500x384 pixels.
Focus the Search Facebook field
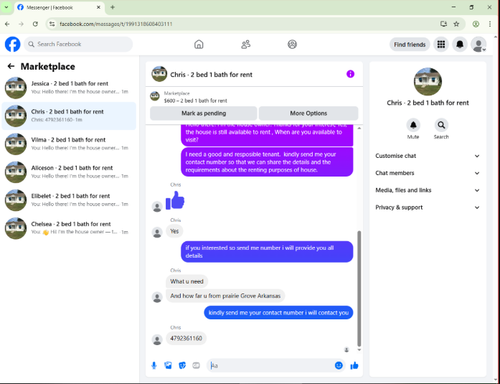click(78, 44)
